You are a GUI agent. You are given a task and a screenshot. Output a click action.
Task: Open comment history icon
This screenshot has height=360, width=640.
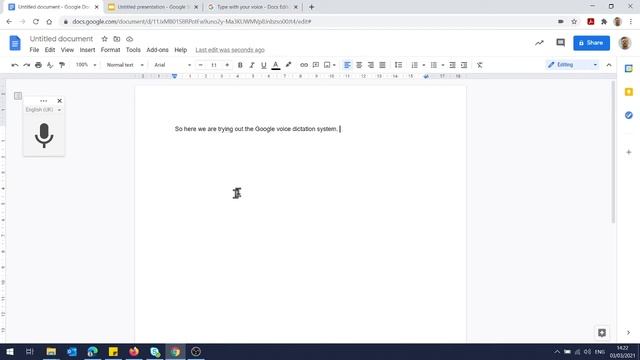560,42
